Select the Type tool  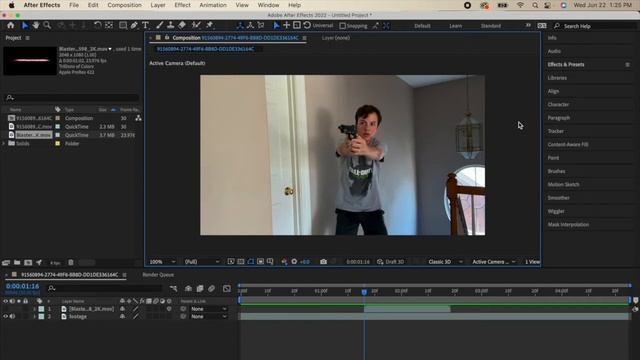(x=145, y=25)
